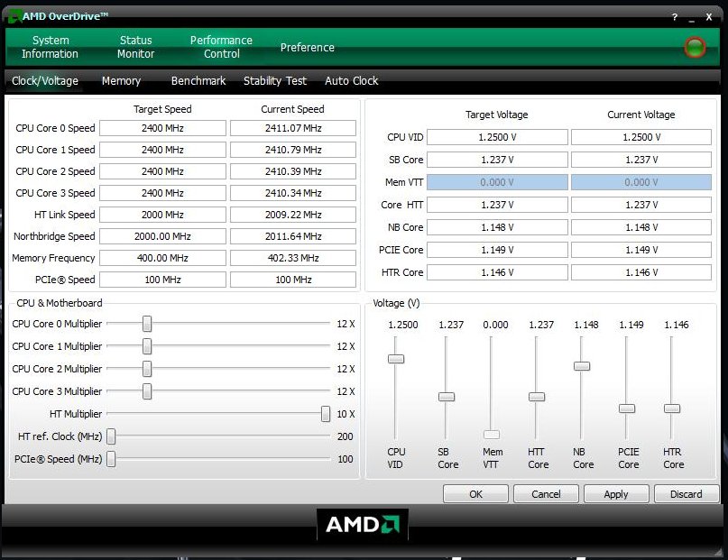This screenshot has height=560, width=728.
Task: Click the NB Core voltage slider handle
Action: pos(582,366)
